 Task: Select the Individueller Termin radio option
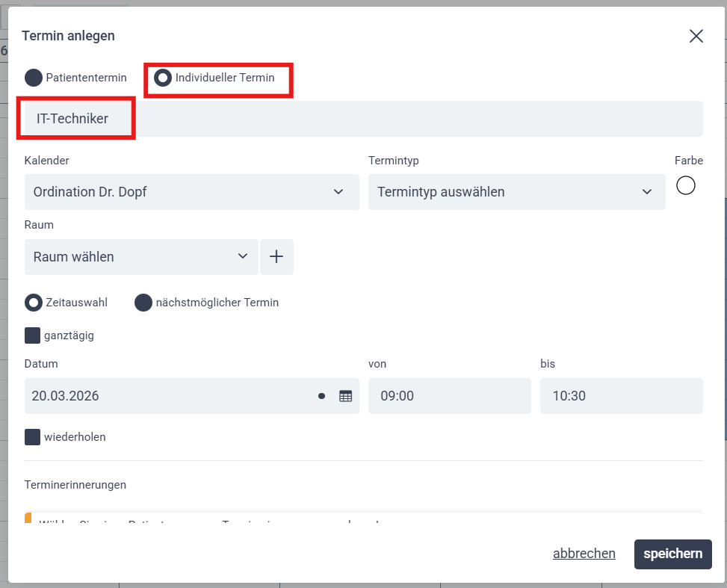(163, 78)
